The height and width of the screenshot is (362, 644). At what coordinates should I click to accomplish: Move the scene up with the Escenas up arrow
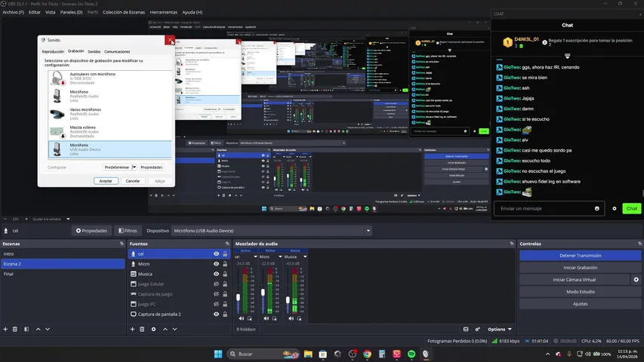tap(39, 329)
